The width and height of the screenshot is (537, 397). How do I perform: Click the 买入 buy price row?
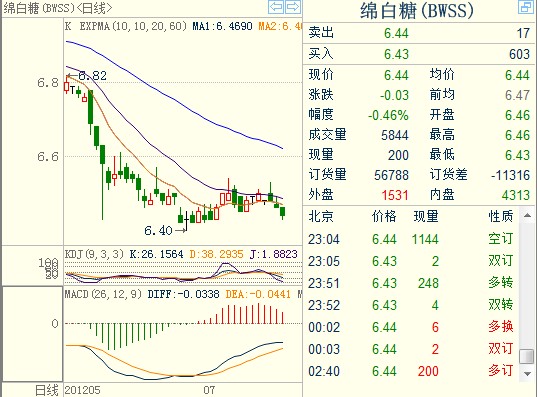[x=419, y=54]
